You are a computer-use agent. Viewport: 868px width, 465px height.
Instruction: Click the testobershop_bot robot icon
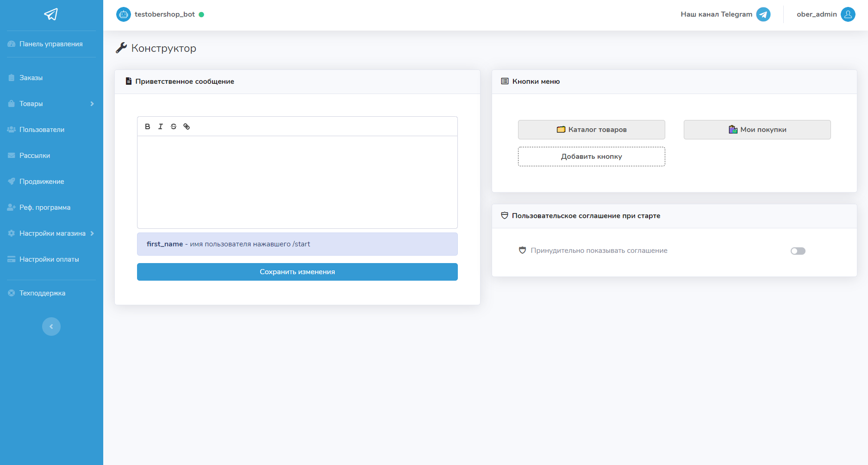coord(124,14)
